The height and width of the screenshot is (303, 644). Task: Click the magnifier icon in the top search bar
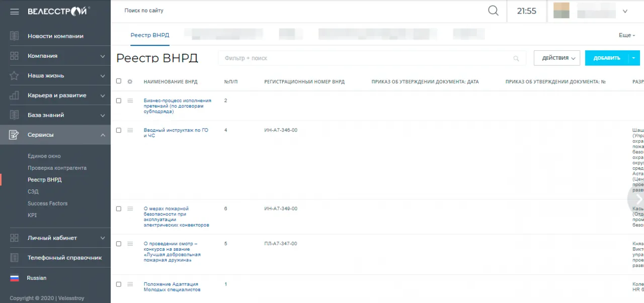click(x=493, y=11)
